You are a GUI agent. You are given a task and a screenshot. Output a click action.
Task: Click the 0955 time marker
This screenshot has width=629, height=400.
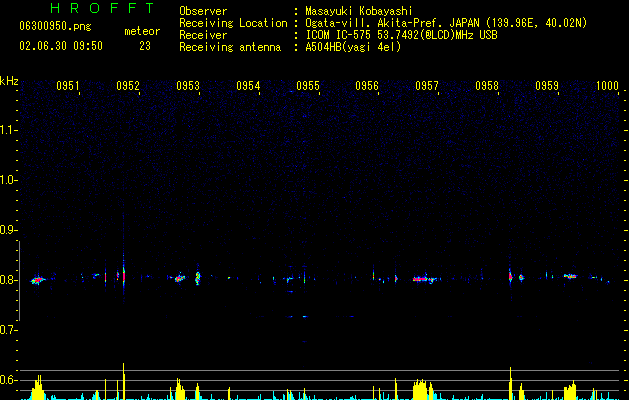(308, 86)
